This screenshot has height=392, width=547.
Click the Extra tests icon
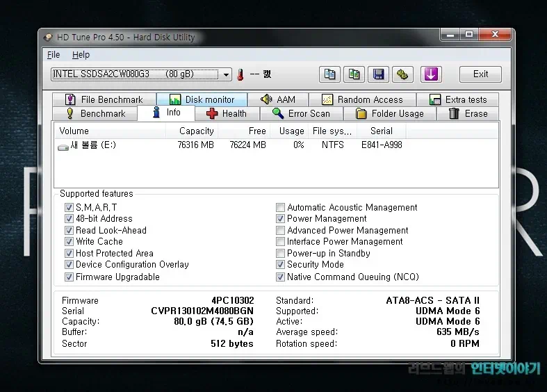pyautogui.click(x=434, y=100)
